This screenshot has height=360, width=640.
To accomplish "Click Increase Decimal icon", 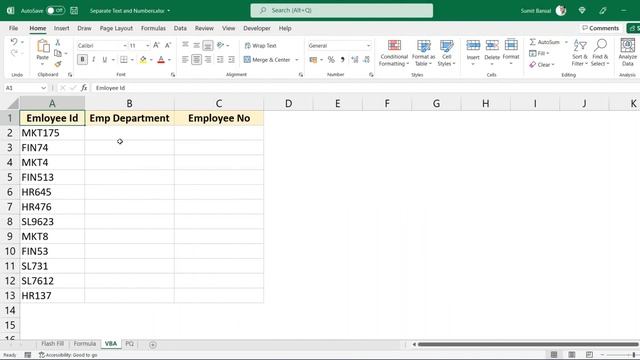I will pyautogui.click(x=355, y=60).
